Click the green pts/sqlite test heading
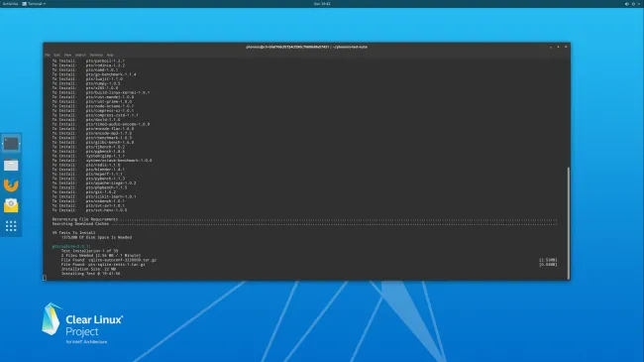Viewport: 644px width, 362px height. (71, 246)
